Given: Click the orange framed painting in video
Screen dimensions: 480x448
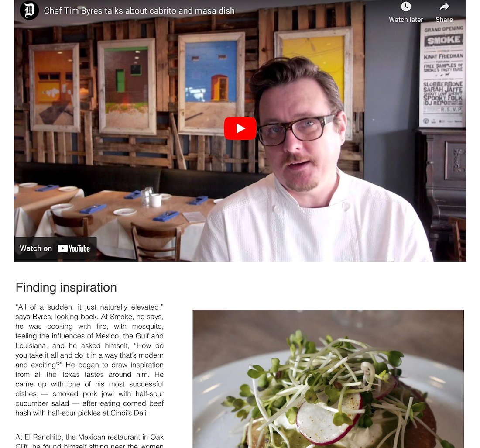Looking at the screenshot, I should pyautogui.click(x=55, y=88).
